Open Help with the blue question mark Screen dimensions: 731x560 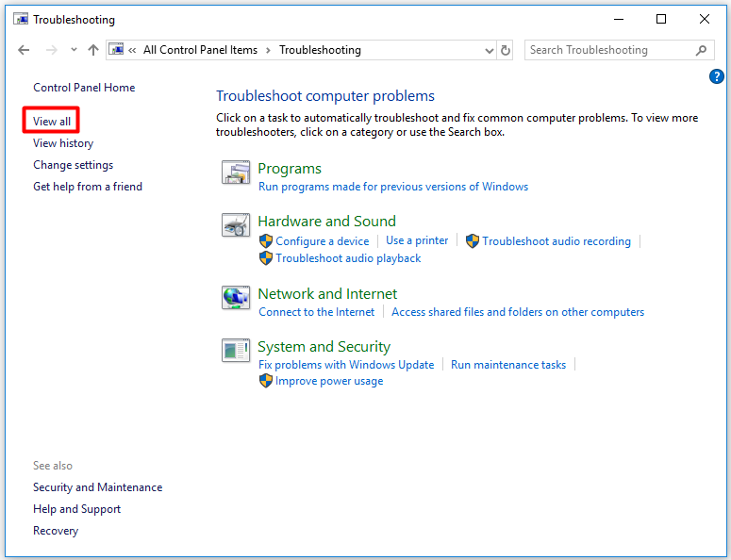point(716,76)
